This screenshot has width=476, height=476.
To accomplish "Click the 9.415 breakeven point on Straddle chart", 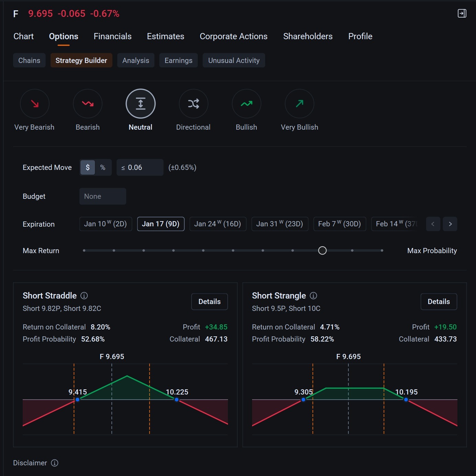I will 77,400.
